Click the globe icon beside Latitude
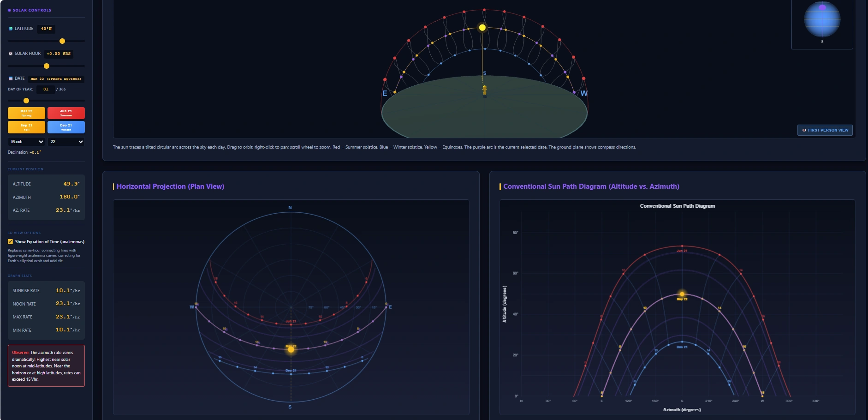This screenshot has width=868, height=420. (x=11, y=29)
